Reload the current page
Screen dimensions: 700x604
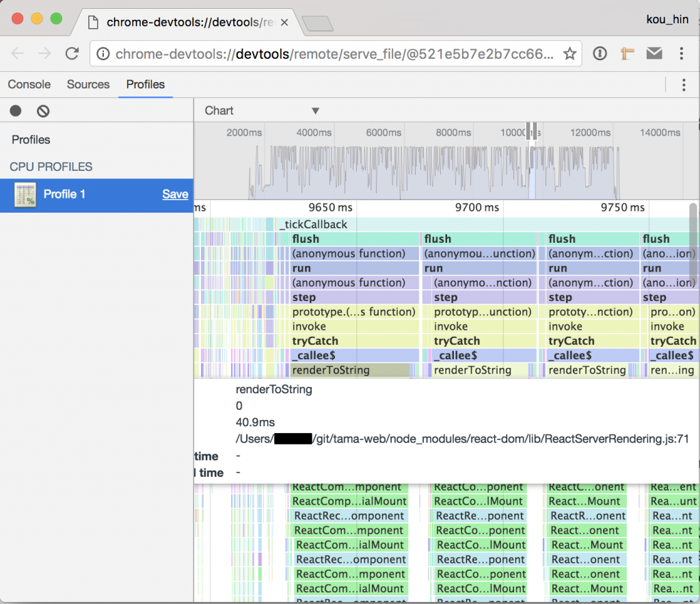73,53
